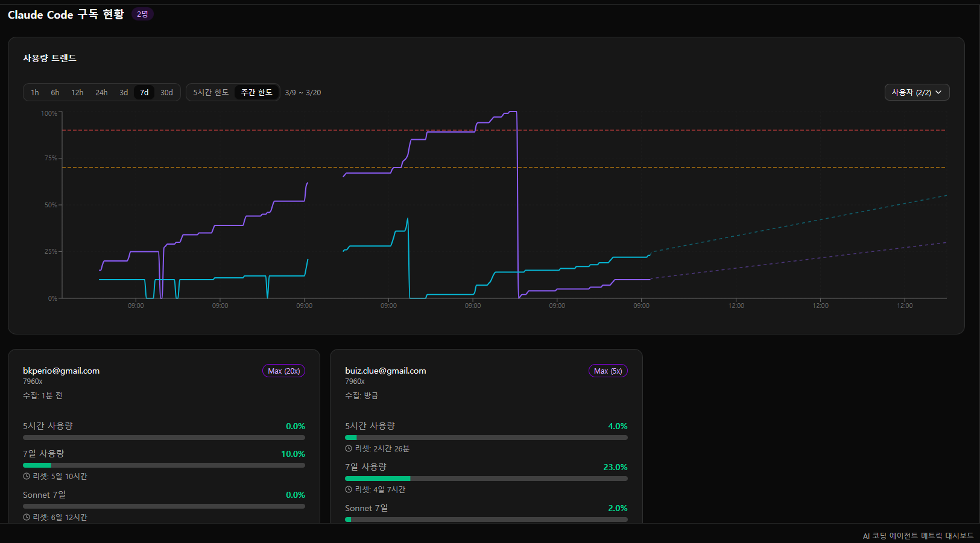Select the 7d time range
Image resolution: width=980 pixels, height=543 pixels.
pos(144,92)
